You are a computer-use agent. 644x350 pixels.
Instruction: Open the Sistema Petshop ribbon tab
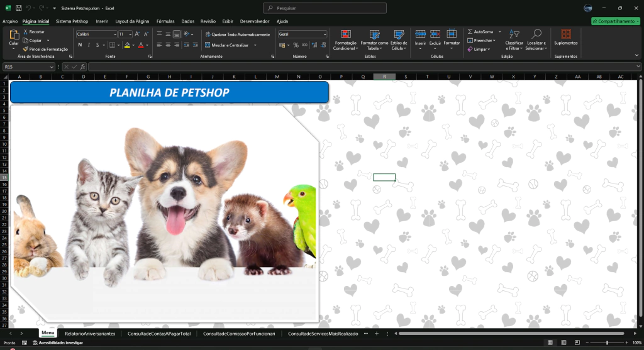pyautogui.click(x=72, y=21)
